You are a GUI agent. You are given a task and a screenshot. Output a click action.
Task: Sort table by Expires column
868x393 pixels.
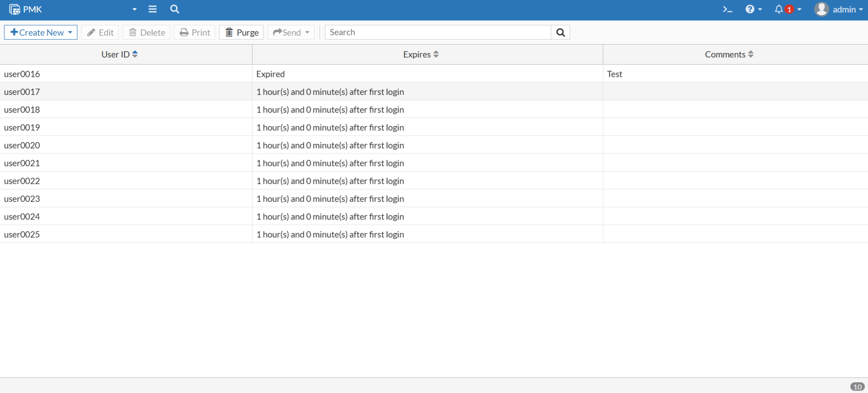tap(436, 54)
